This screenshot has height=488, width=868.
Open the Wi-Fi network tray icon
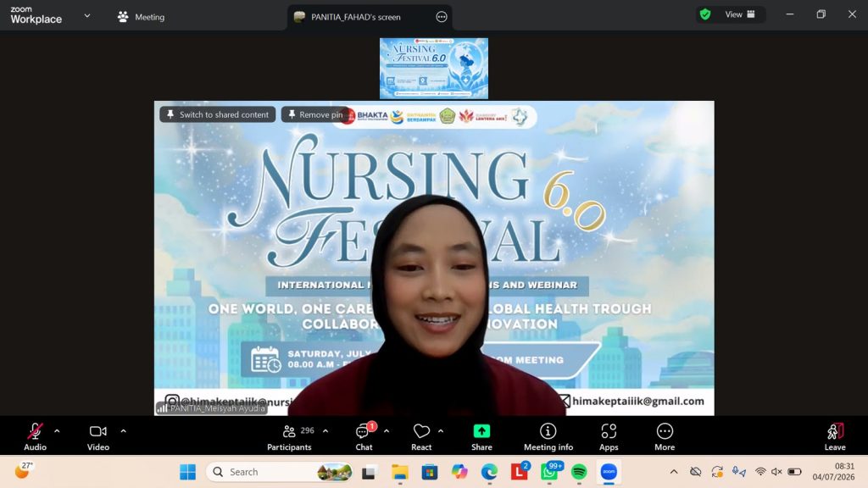(760, 472)
